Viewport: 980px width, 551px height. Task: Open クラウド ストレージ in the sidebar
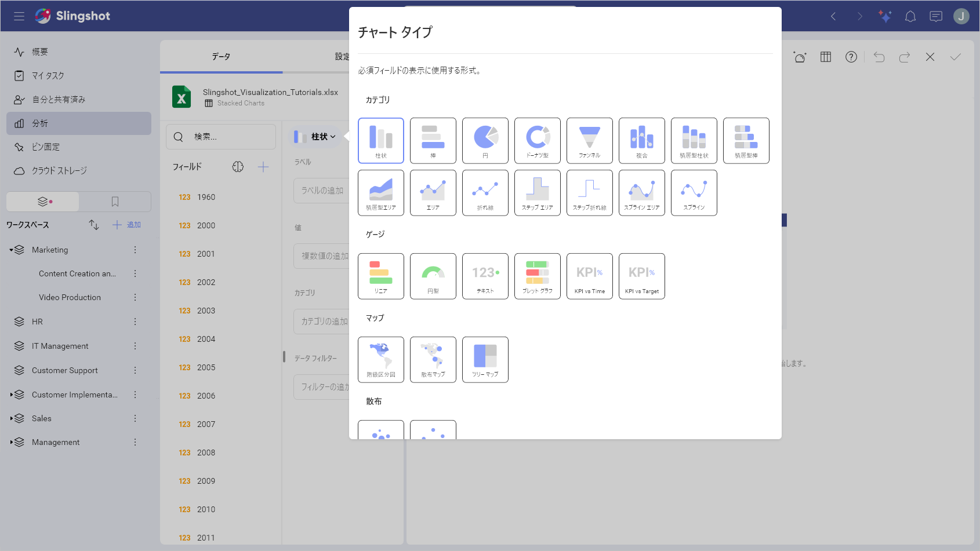(79, 171)
